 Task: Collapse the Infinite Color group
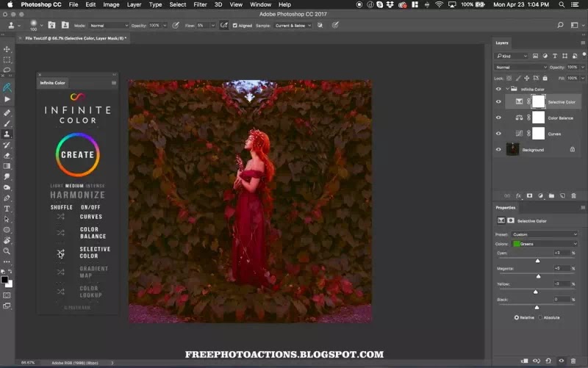click(507, 89)
